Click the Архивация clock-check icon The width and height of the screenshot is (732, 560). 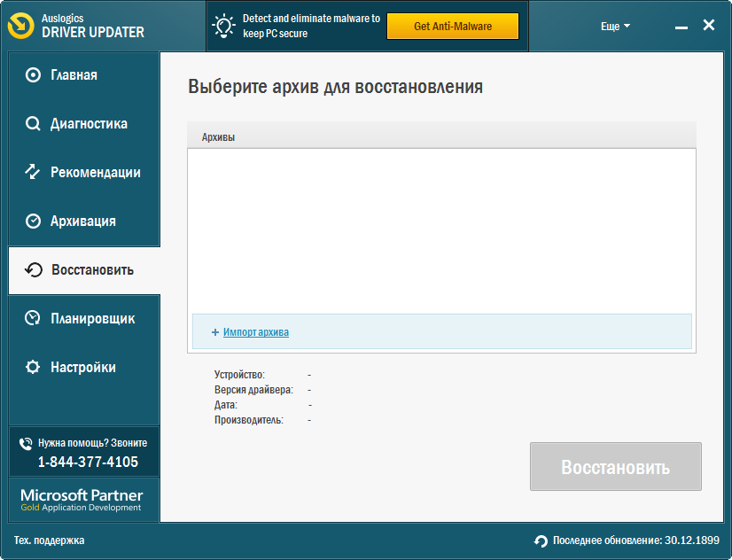34,222
